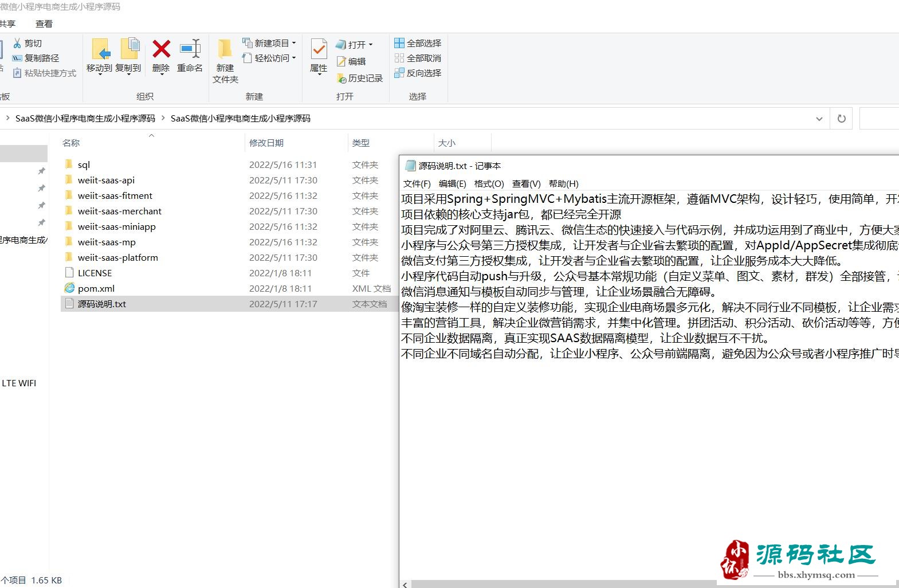Open Notepad Format (格式) menu
Screen dimensions: 899x588
pyautogui.click(x=489, y=183)
